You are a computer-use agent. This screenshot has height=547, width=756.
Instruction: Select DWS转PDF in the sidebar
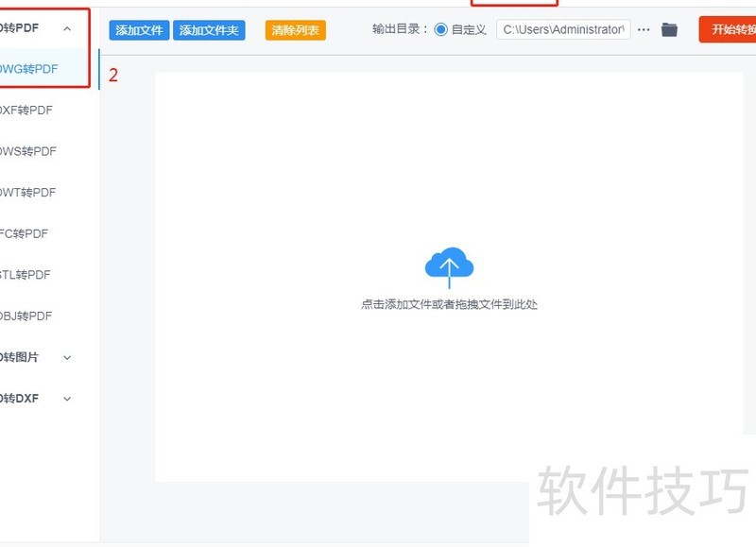28,151
